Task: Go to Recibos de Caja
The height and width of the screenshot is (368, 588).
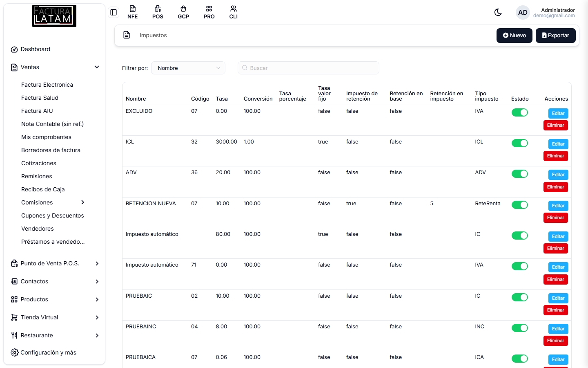Action: 43,189
